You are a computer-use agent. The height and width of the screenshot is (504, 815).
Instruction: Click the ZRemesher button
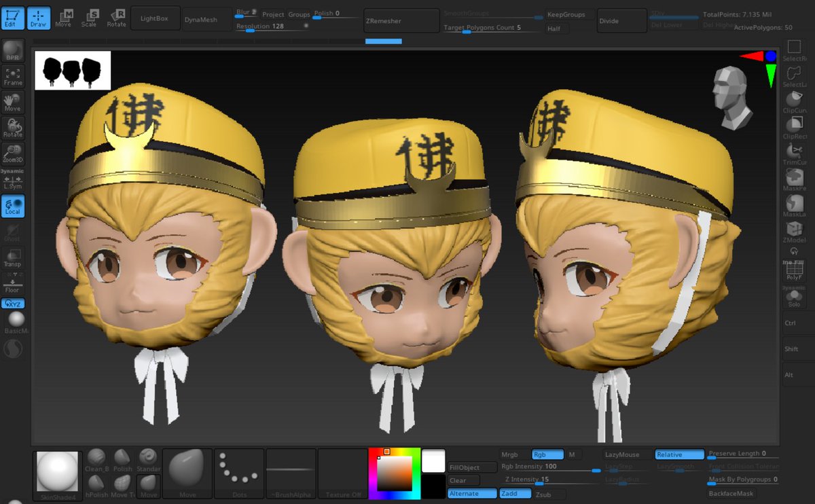tap(402, 20)
